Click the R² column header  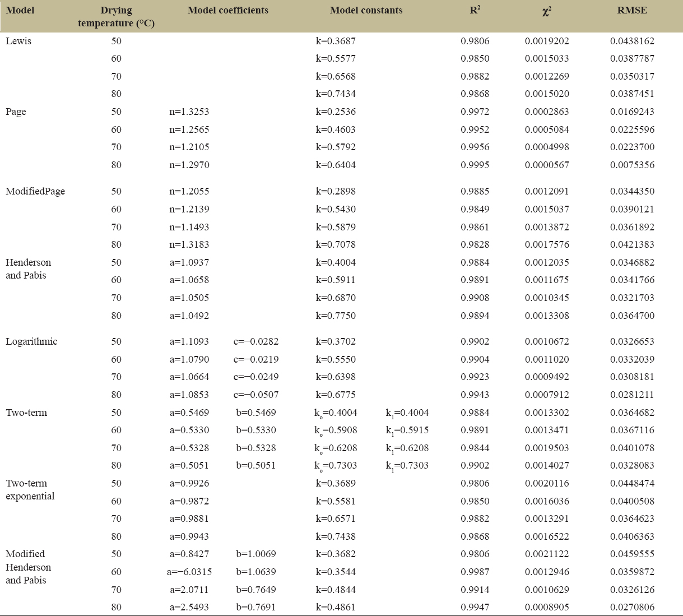[x=475, y=10]
